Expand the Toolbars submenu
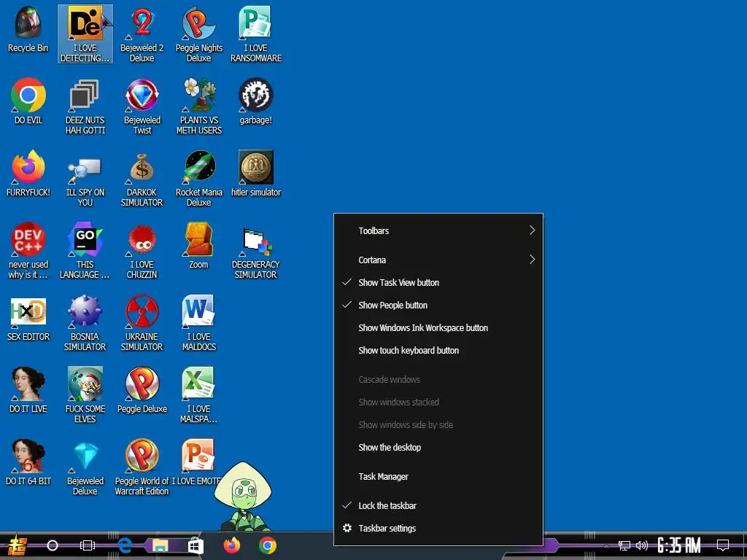 coord(438,231)
